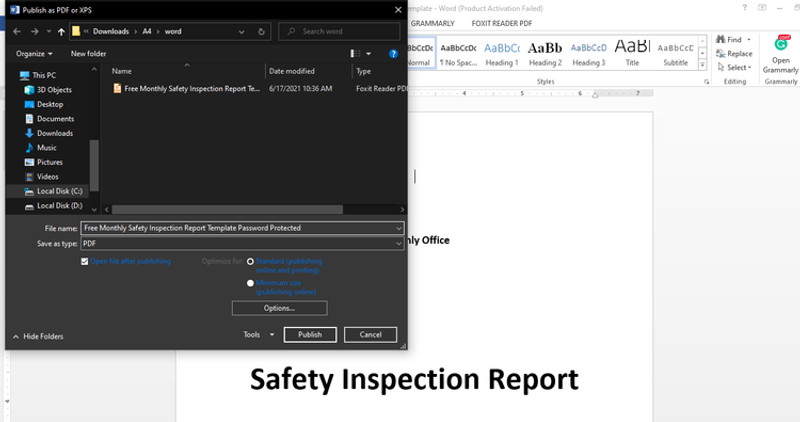Collapse folders with Hide Folders
Image resolution: width=800 pixels, height=422 pixels.
(38, 337)
